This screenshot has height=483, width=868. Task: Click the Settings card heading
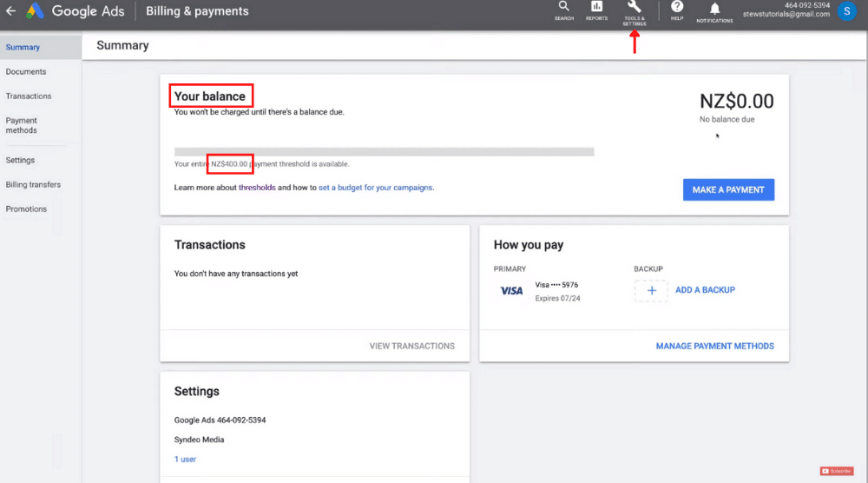pos(196,392)
